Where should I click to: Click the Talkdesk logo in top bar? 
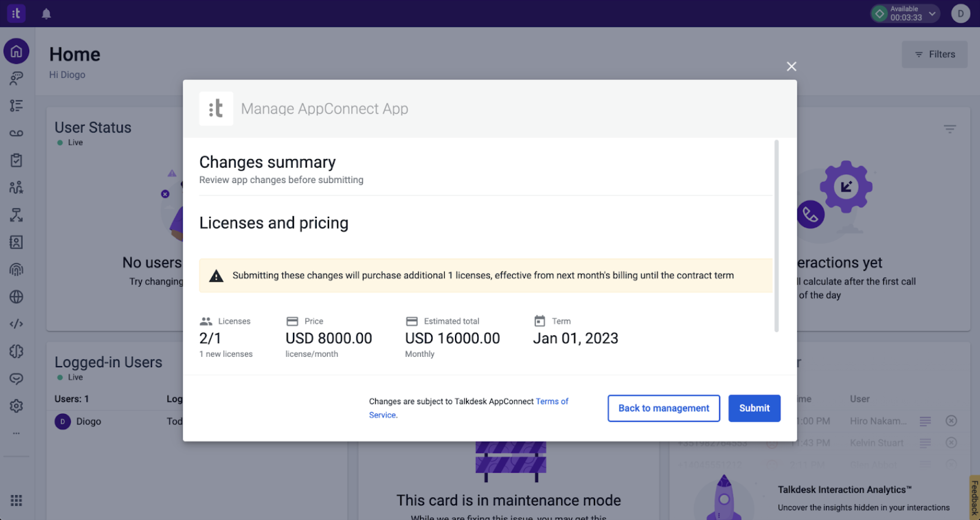(x=16, y=13)
